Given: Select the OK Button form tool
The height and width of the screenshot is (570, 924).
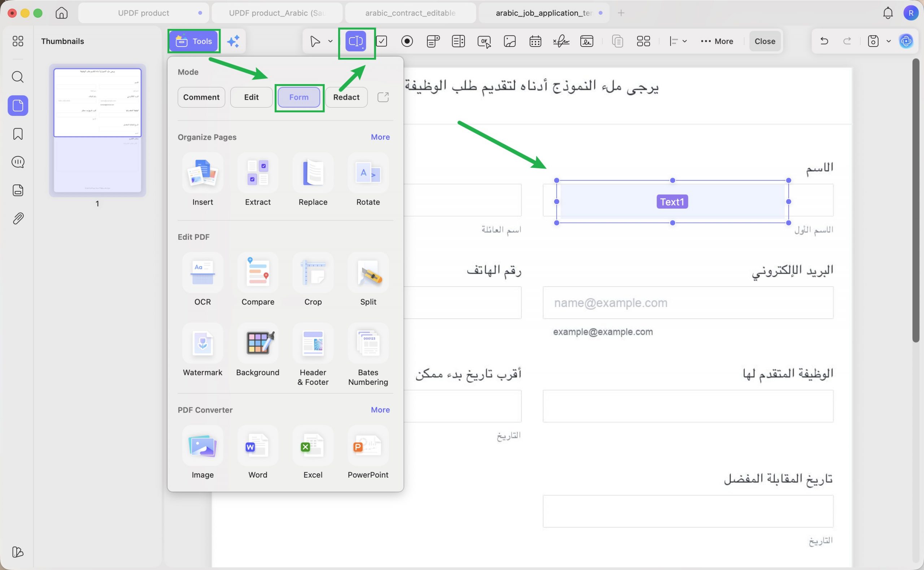Looking at the screenshot, I should (x=484, y=42).
